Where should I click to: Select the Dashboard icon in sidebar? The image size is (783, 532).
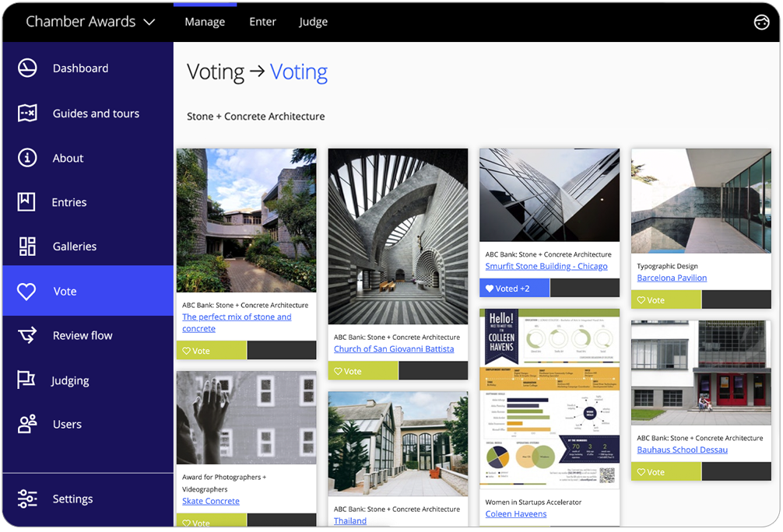click(26, 68)
